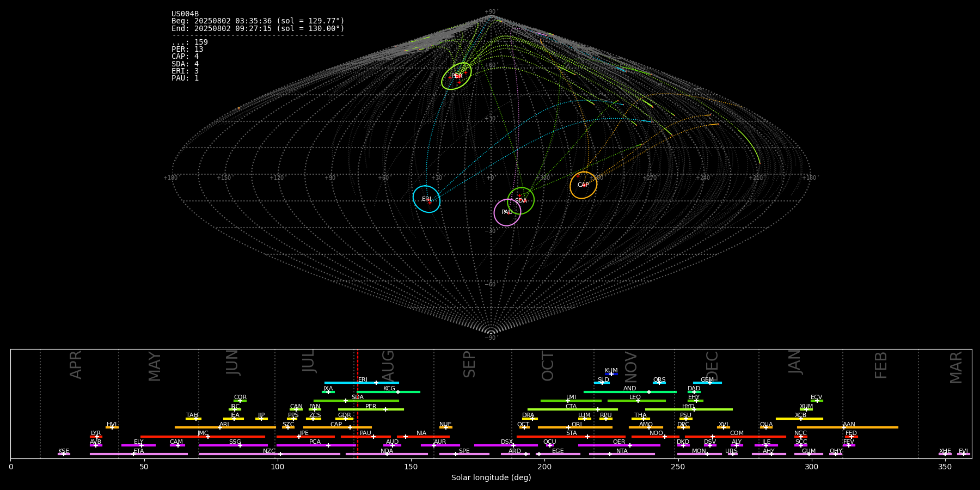The height and width of the screenshot is (490, 980).
Task: Click the AUG month label
Action: (x=388, y=366)
